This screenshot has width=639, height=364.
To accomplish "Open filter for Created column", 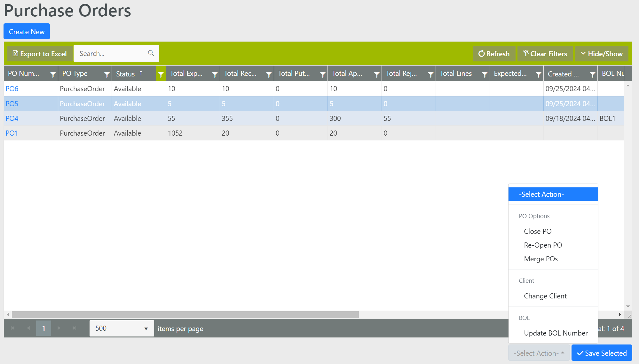I will [592, 74].
